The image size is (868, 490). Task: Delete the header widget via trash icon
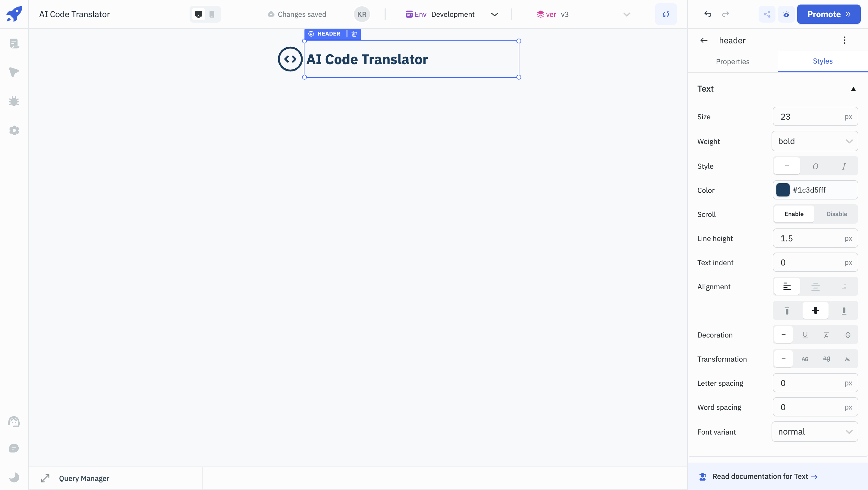pyautogui.click(x=354, y=34)
